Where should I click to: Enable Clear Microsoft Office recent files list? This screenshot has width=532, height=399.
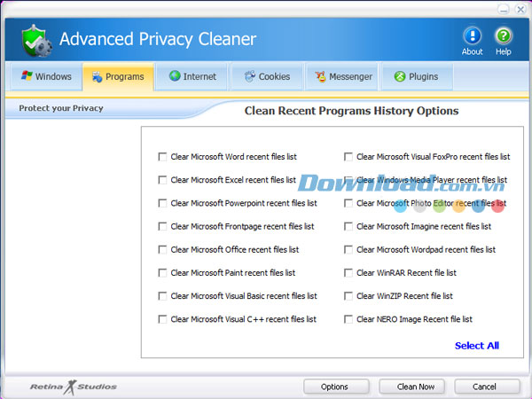(162, 250)
